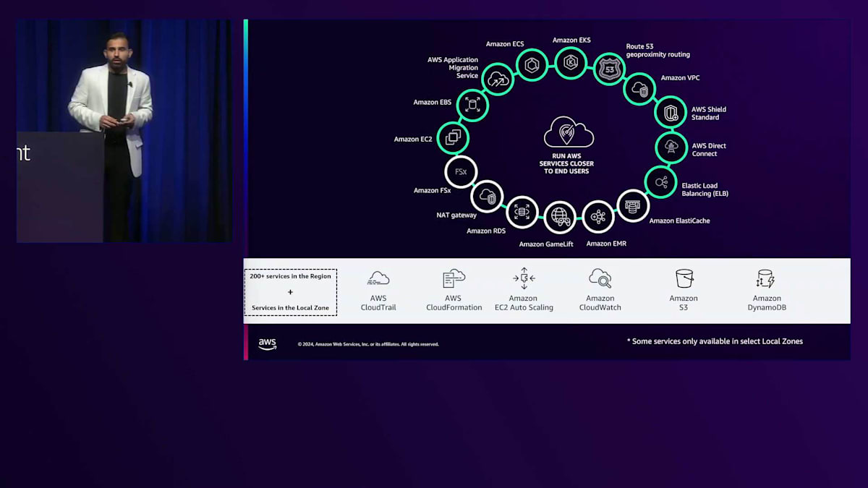Click the Route 53 shield icon
868x488 pixels.
pos(608,69)
